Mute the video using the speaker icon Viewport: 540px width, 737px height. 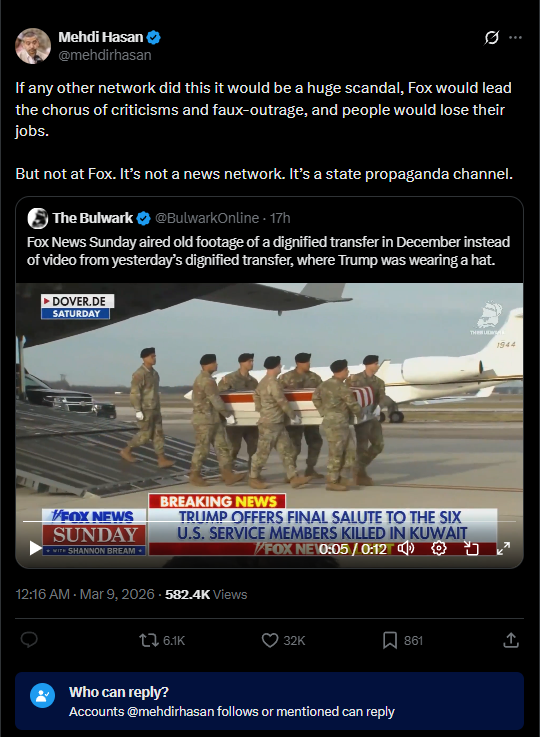[406, 548]
